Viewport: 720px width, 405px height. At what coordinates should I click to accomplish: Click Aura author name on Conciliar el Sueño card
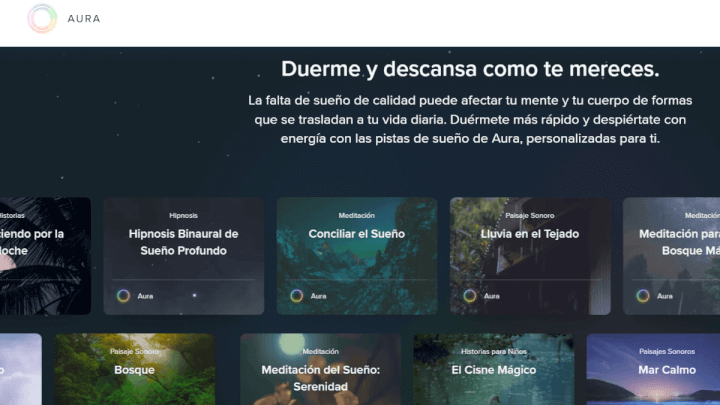(318, 296)
